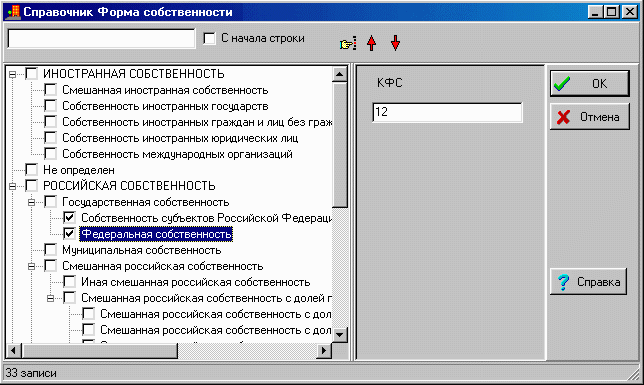The image size is (644, 385).
Task: Uncheck 'Федеральная собственность' checkbox
Action: click(69, 234)
